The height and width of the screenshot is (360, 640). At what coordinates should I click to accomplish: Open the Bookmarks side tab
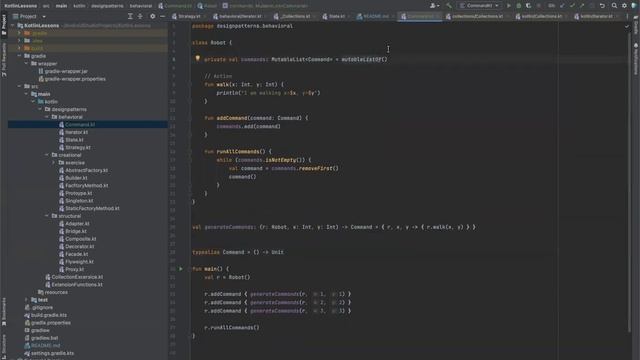pos(4,312)
